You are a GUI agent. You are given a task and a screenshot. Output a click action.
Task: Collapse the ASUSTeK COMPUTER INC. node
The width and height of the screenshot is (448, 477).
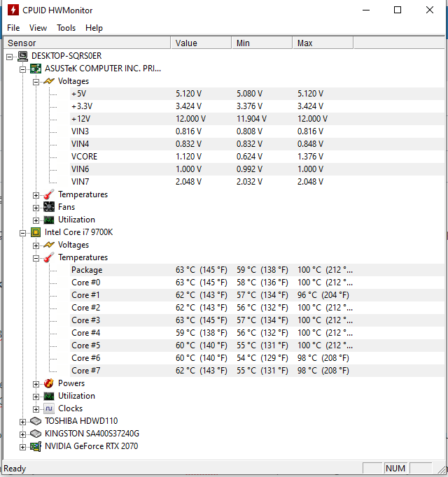[x=22, y=70]
